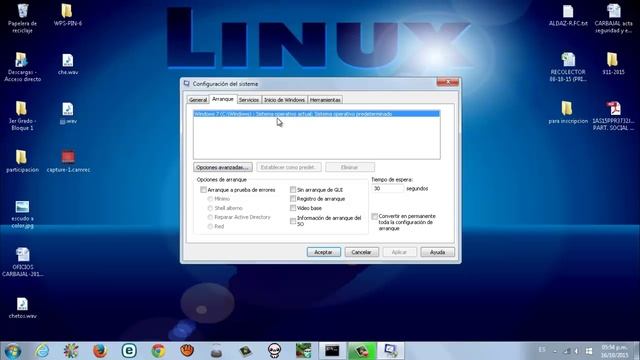The height and width of the screenshot is (360, 640).
Task: Click the ES language indicator
Action: pos(542,350)
